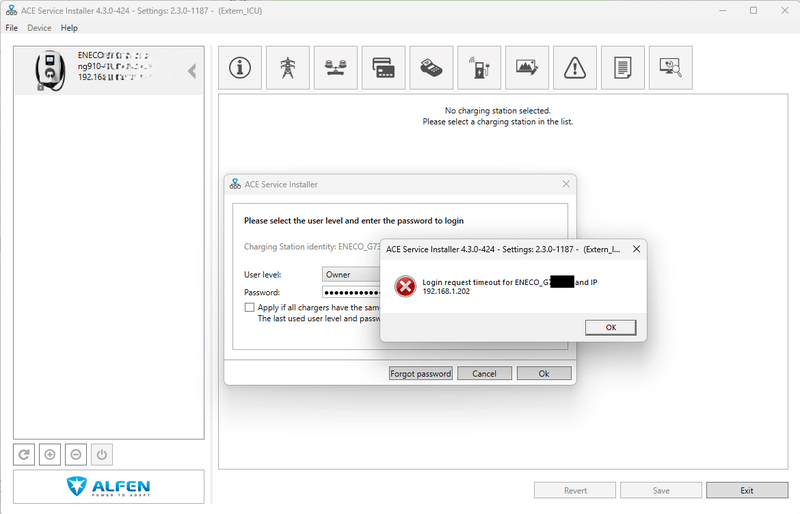Open the Device menu

pos(39,28)
